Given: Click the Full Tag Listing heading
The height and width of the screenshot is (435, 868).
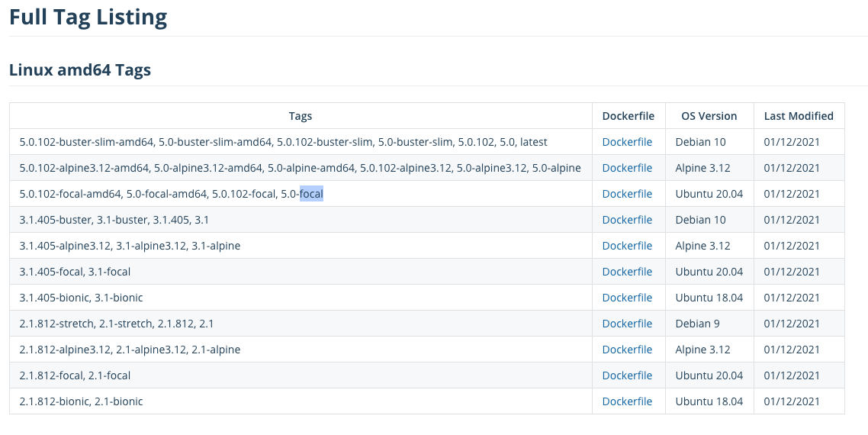Looking at the screenshot, I should [x=88, y=18].
